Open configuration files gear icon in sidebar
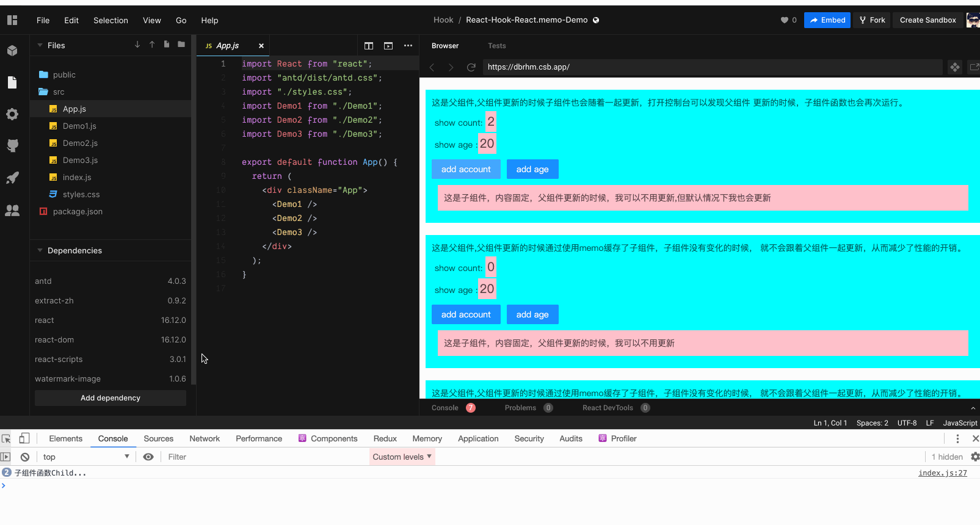The image size is (980, 525). (x=12, y=114)
